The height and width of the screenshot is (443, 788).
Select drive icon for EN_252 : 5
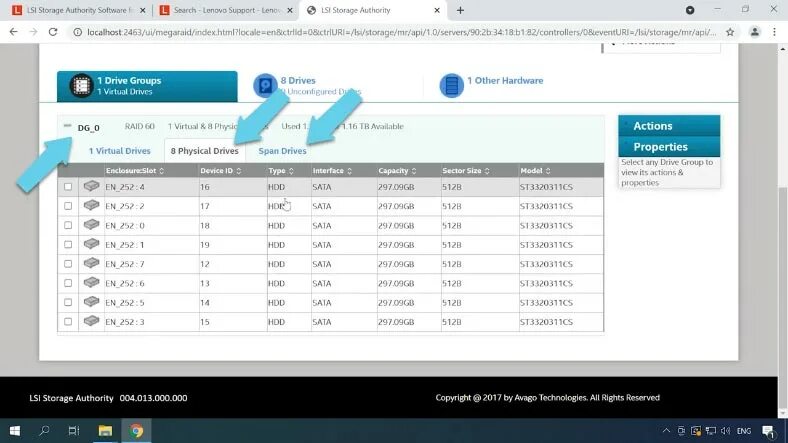click(x=91, y=302)
